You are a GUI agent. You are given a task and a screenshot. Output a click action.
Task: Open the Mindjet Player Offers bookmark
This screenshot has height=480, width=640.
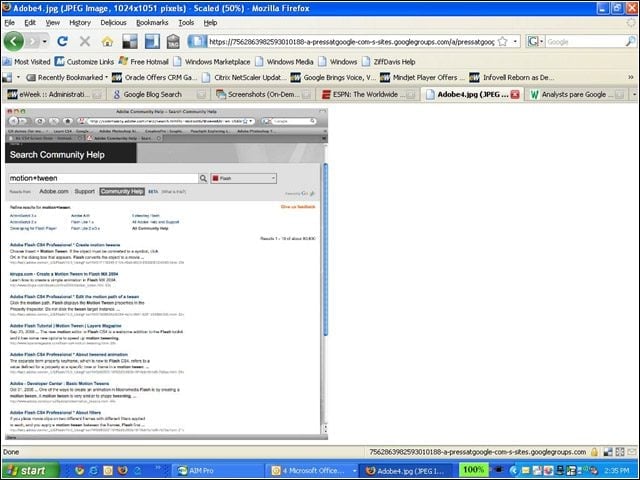click(423, 77)
